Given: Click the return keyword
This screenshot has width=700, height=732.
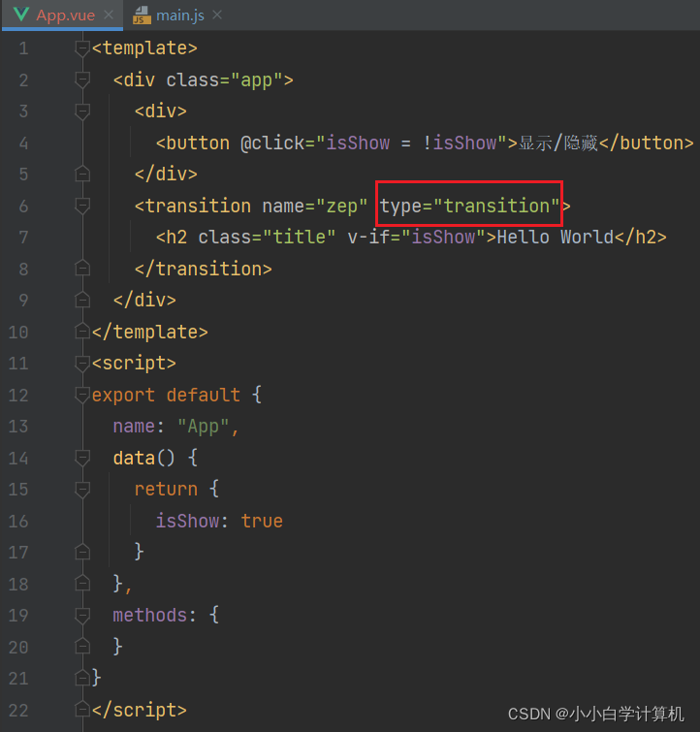Looking at the screenshot, I should tap(166, 490).
